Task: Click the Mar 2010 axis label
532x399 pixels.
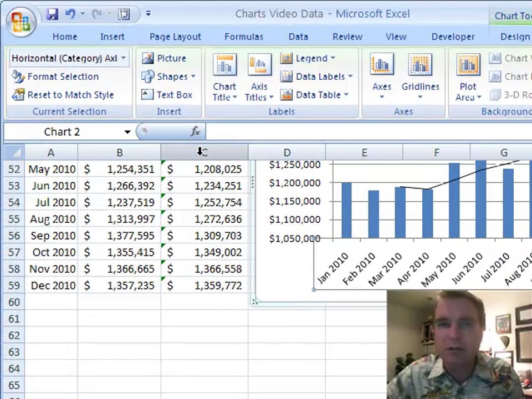Action: pos(386,270)
